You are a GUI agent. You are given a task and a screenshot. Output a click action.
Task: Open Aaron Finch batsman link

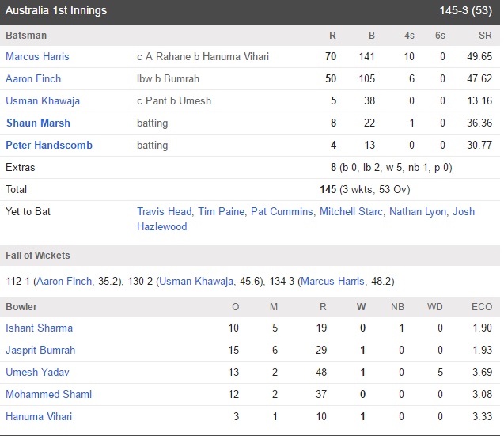point(33,79)
